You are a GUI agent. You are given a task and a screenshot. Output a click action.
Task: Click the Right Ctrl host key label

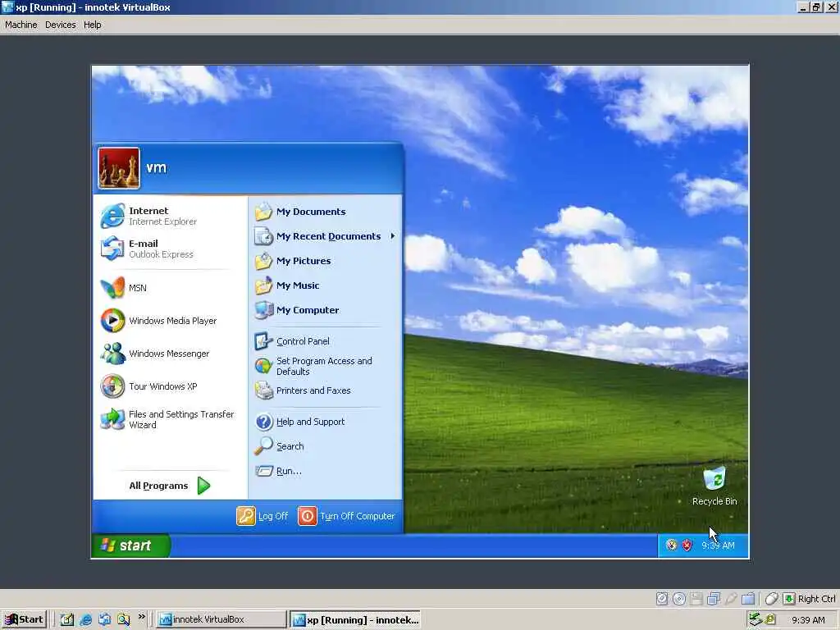point(816,598)
